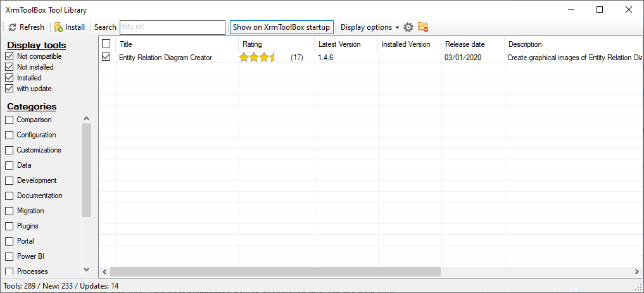Uncheck the Entity Relation Diagram Creator row checkbox
The height and width of the screenshot is (293, 644).
[106, 57]
